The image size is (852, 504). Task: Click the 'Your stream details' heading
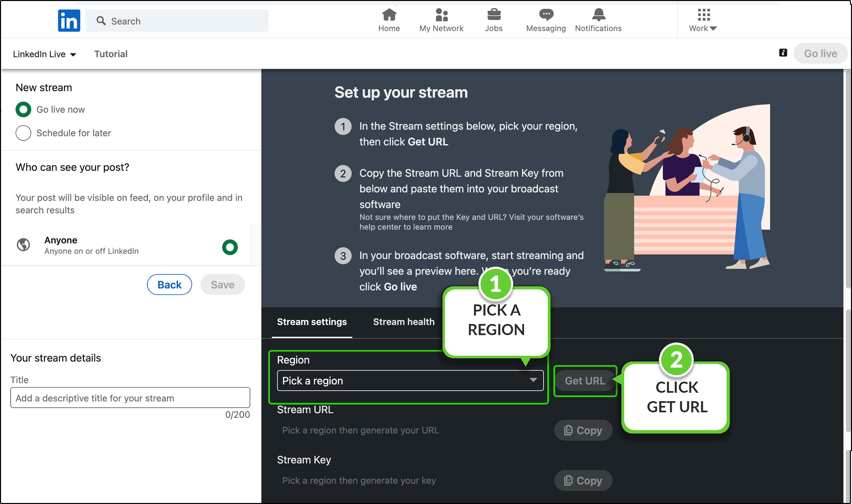click(56, 358)
